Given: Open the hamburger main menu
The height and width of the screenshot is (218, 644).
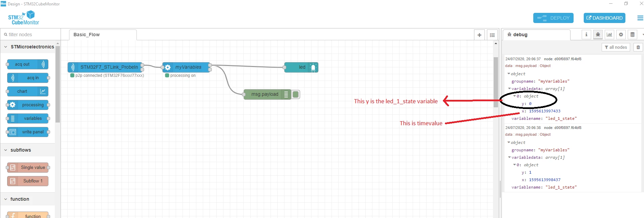Looking at the screenshot, I should (640, 18).
